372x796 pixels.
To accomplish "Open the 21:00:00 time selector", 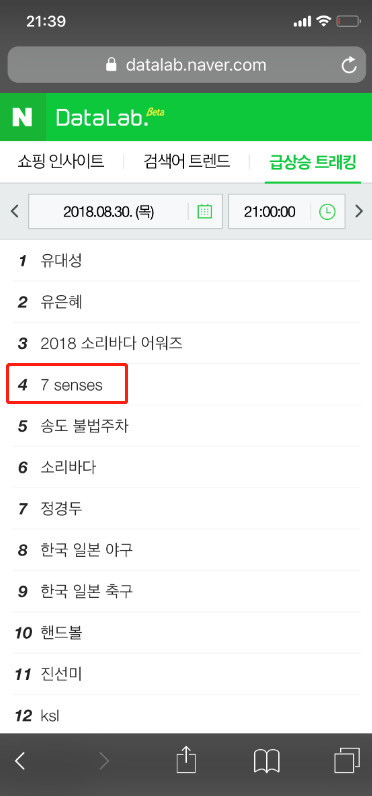I will 287,211.
